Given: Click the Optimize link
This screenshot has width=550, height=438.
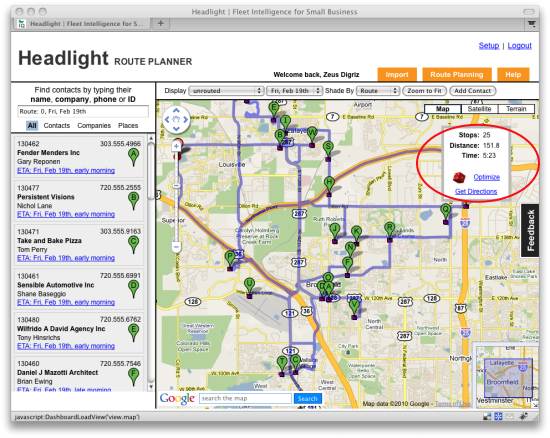Looking at the screenshot, I should [487, 177].
